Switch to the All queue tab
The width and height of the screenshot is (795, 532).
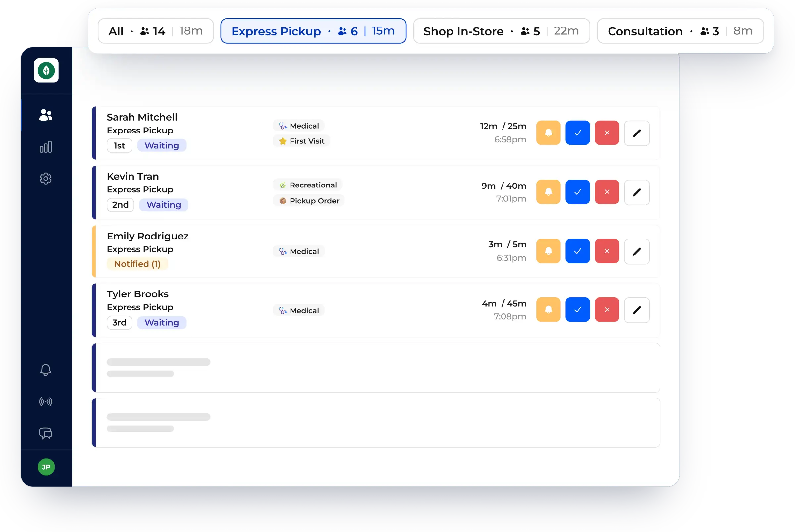click(156, 31)
